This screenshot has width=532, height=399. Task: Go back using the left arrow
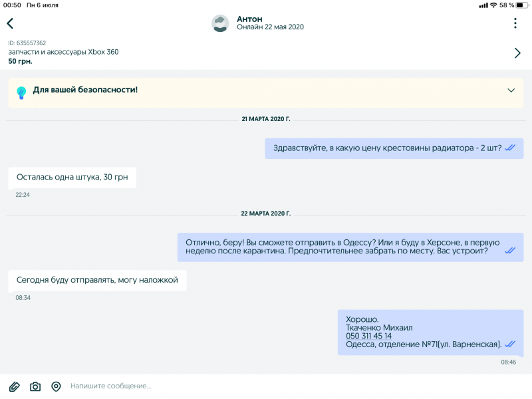click(x=10, y=23)
